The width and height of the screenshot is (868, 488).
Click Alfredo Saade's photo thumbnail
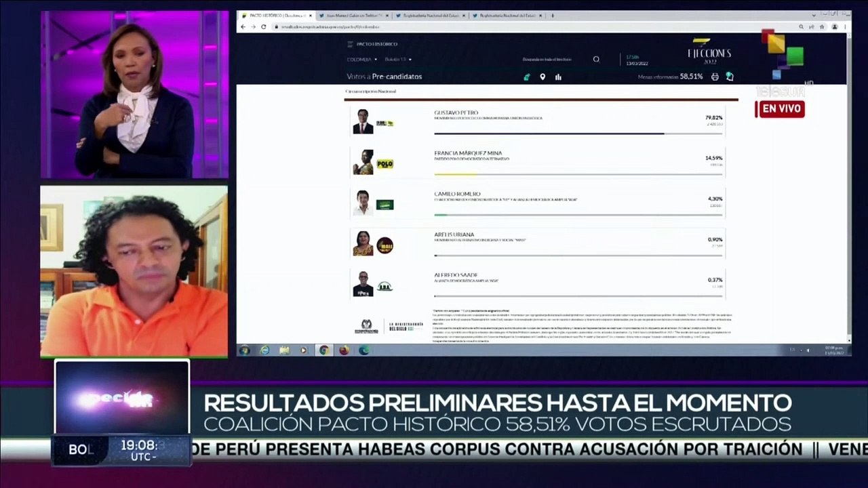click(363, 284)
